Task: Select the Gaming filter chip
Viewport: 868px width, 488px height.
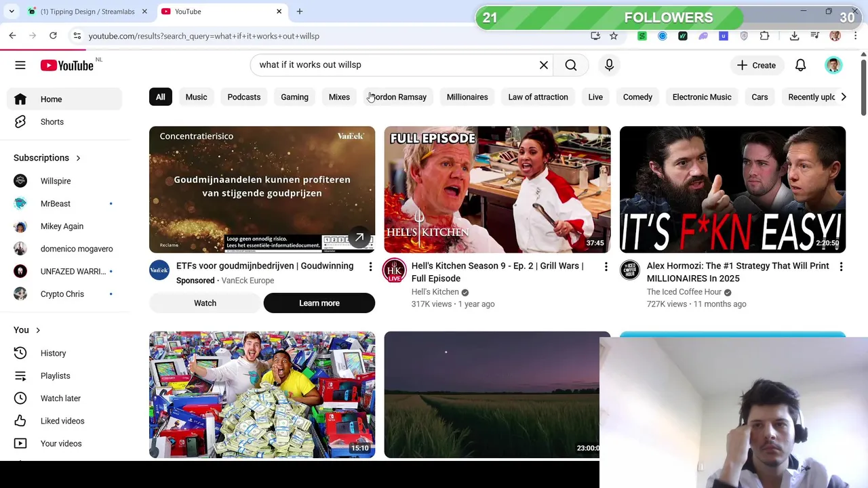Action: point(294,97)
